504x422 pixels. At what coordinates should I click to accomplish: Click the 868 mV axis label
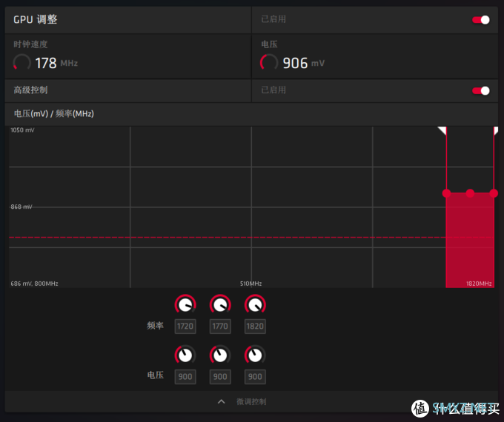click(21, 207)
